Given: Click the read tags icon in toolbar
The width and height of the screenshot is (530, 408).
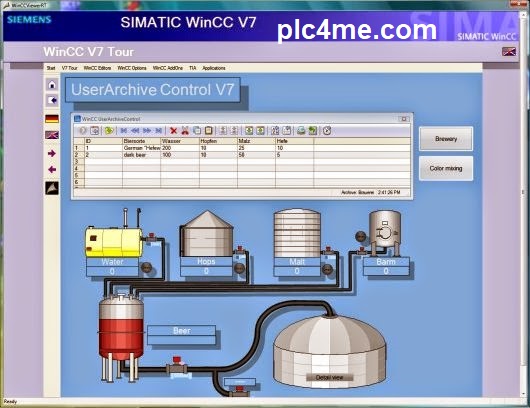Looking at the screenshot, I should 223,130.
